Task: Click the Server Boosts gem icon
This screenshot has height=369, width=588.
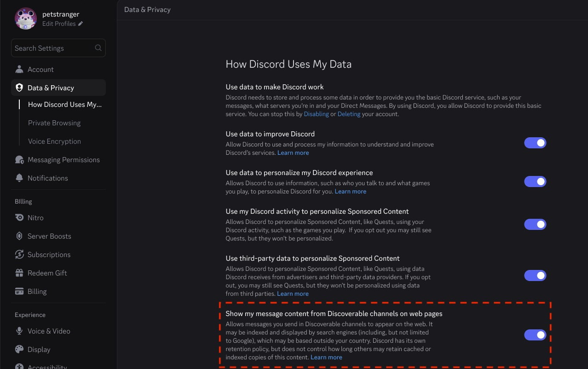Action: pyautogui.click(x=19, y=236)
